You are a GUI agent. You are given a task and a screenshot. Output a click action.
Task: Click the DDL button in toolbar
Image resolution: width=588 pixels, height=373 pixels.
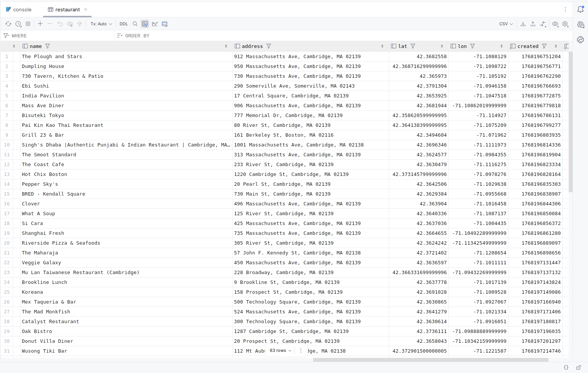124,24
